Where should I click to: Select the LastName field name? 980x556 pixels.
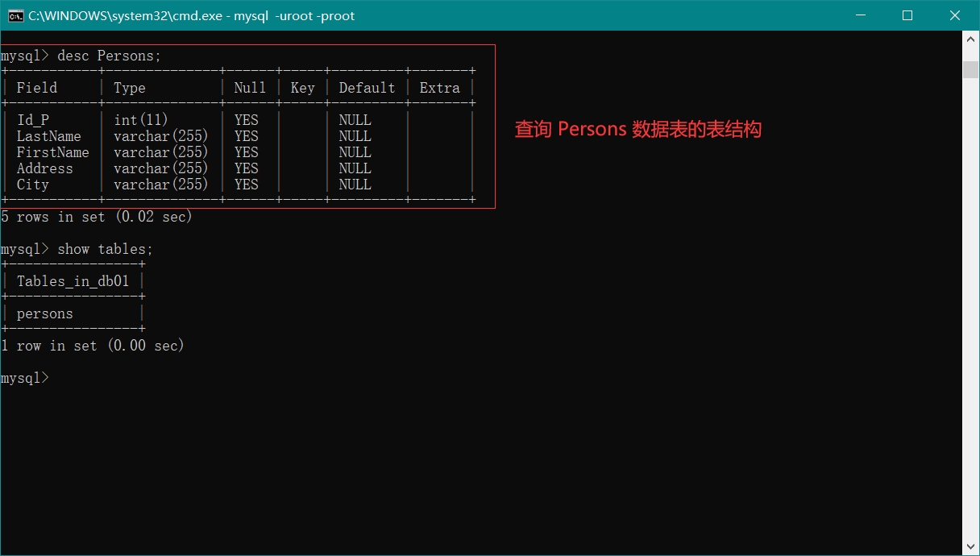49,136
